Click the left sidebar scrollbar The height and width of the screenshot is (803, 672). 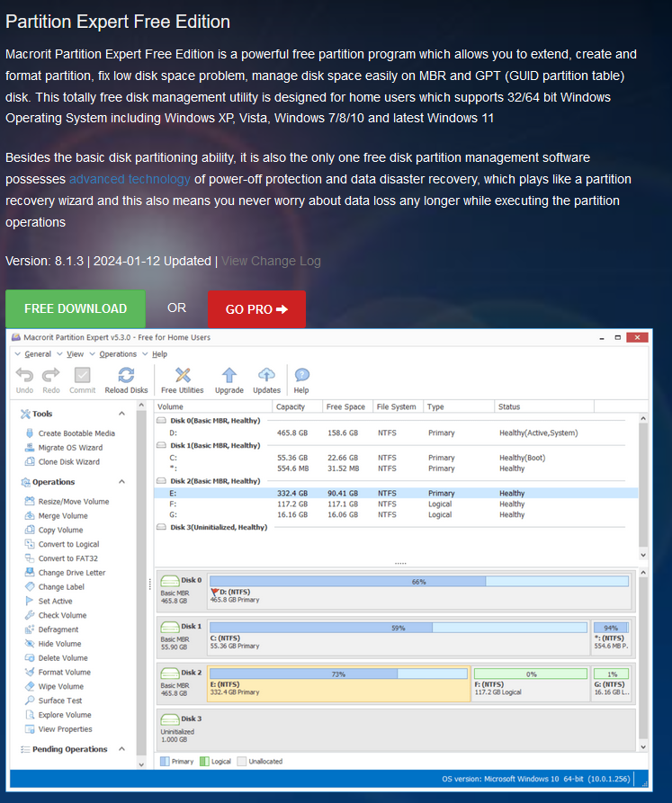[141, 584]
